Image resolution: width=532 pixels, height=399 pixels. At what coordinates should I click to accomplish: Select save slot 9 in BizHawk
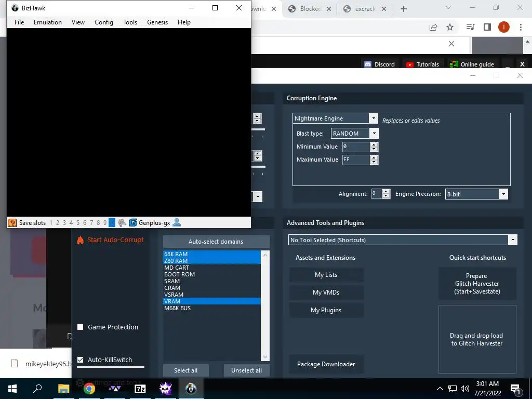click(105, 223)
